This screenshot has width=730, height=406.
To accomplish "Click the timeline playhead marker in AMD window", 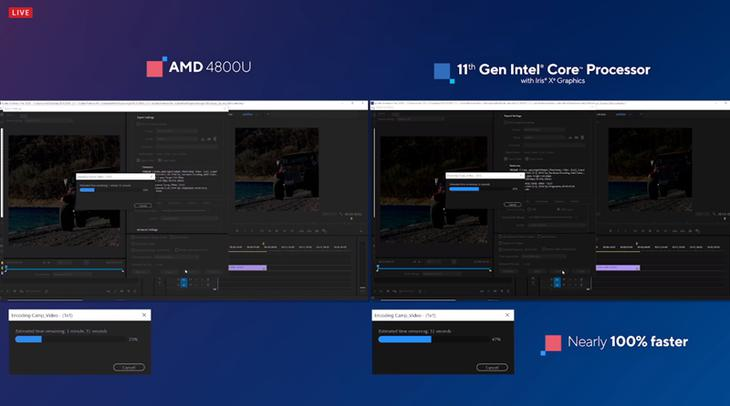I will click(264, 244).
